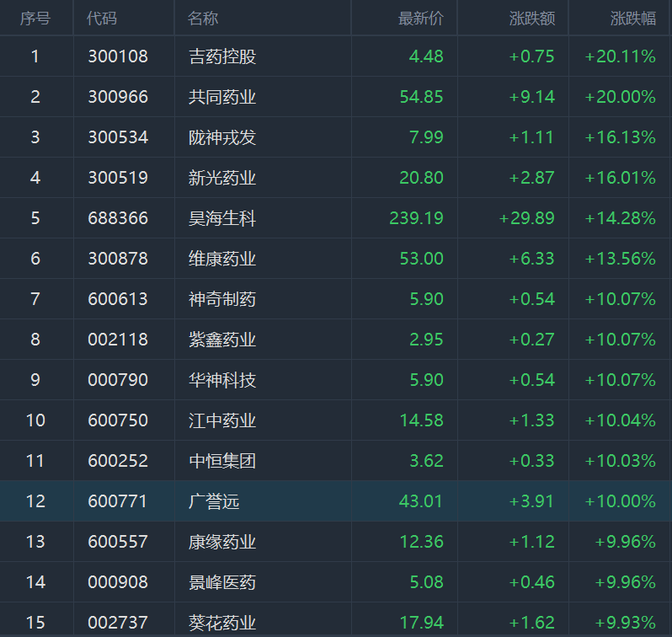Viewport: 672px width, 637px height.
Task: Click the +9.93% change value
Action: tap(626, 623)
